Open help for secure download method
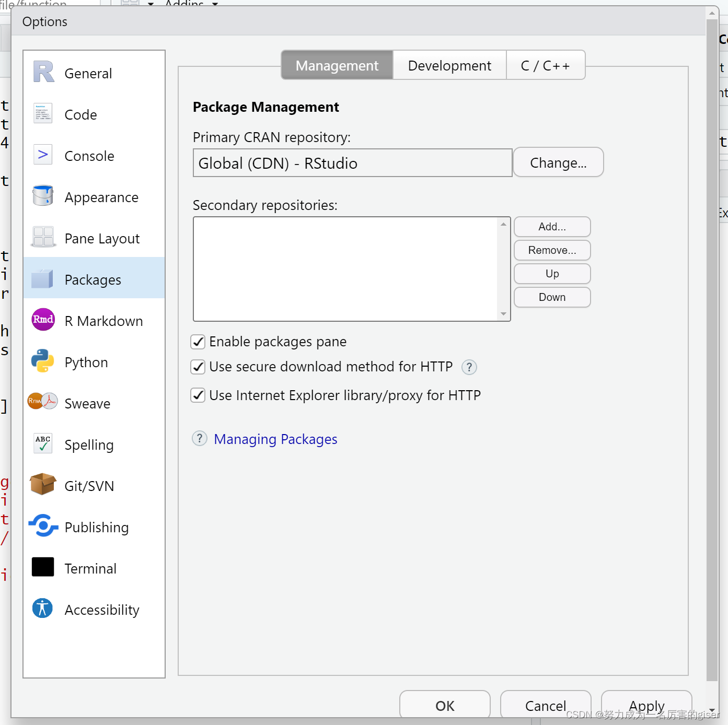728x725 pixels. pos(469,367)
